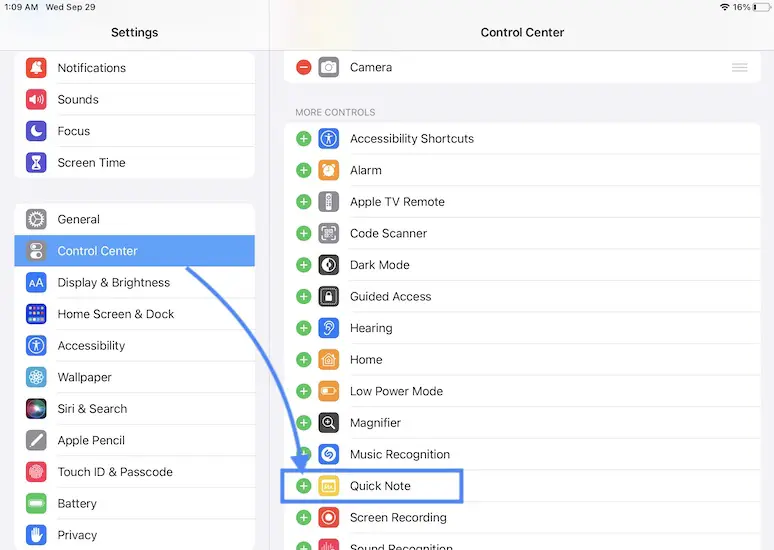774x550 pixels.
Task: Tap the Guided Access lock icon
Action: [x=328, y=297]
